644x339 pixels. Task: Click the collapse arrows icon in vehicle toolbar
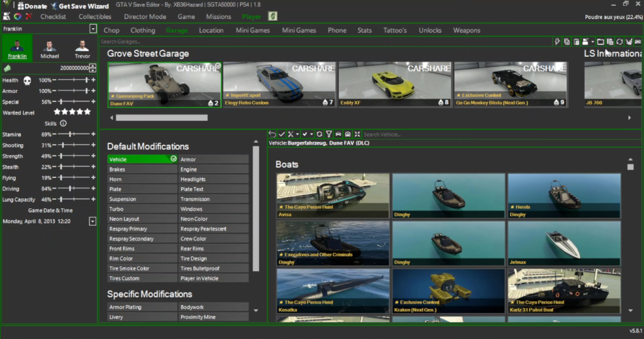click(x=357, y=134)
